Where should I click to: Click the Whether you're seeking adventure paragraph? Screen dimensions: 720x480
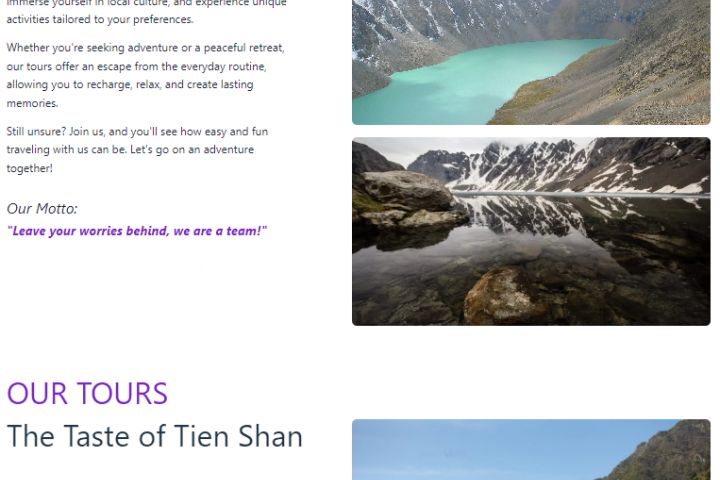[146, 75]
